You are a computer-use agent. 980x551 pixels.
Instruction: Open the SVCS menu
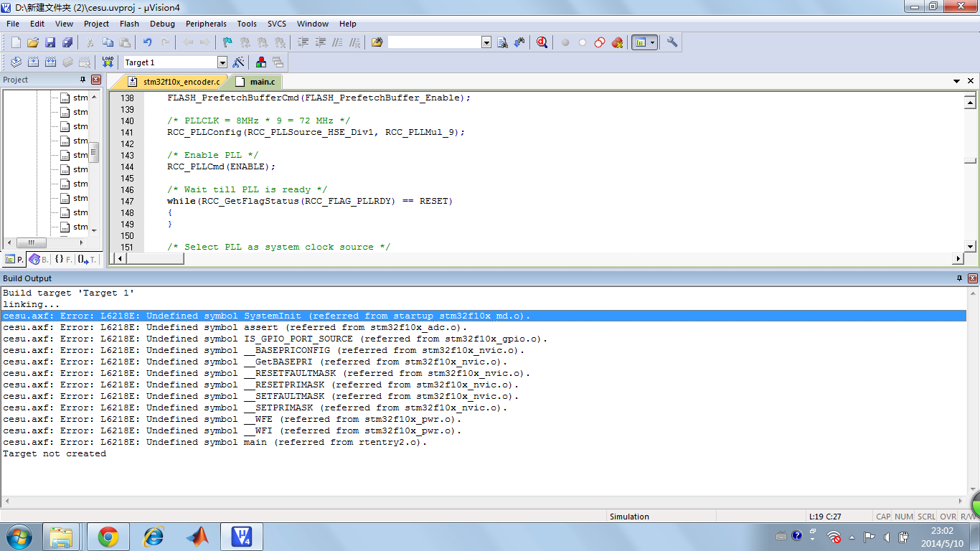tap(276, 24)
